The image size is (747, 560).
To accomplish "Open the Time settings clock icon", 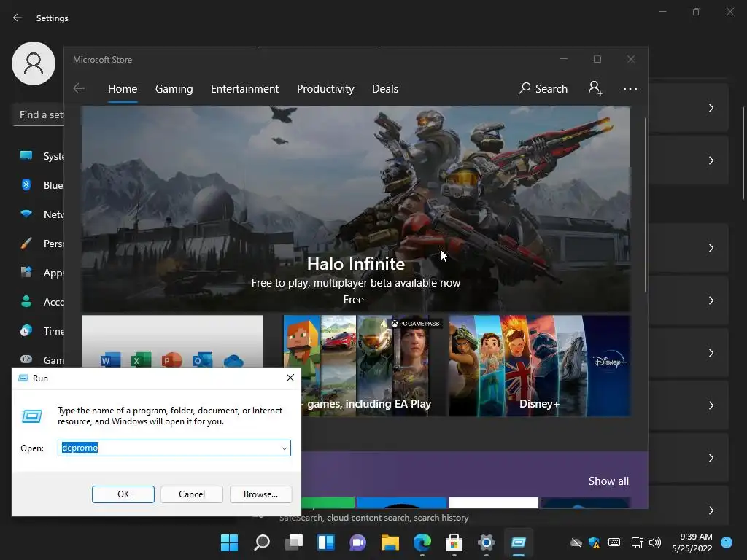I will (x=26, y=330).
